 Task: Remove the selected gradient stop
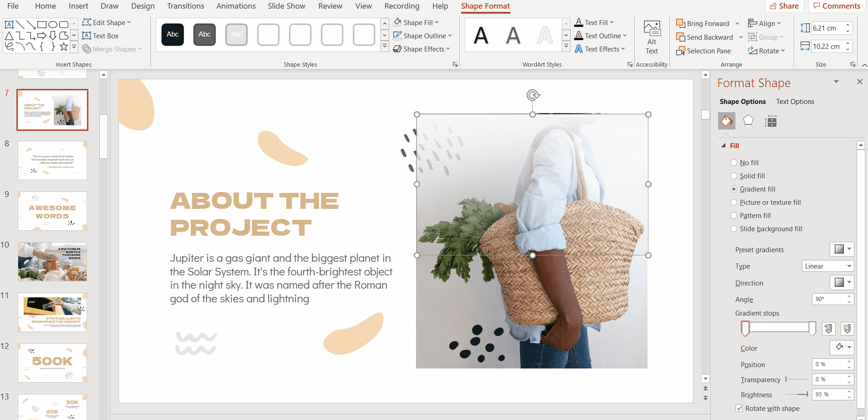(847, 328)
